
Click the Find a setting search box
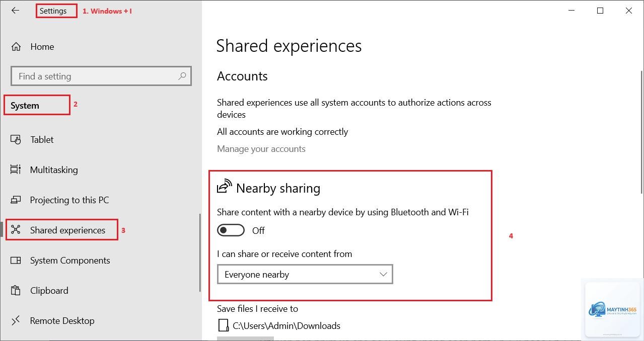tap(101, 76)
